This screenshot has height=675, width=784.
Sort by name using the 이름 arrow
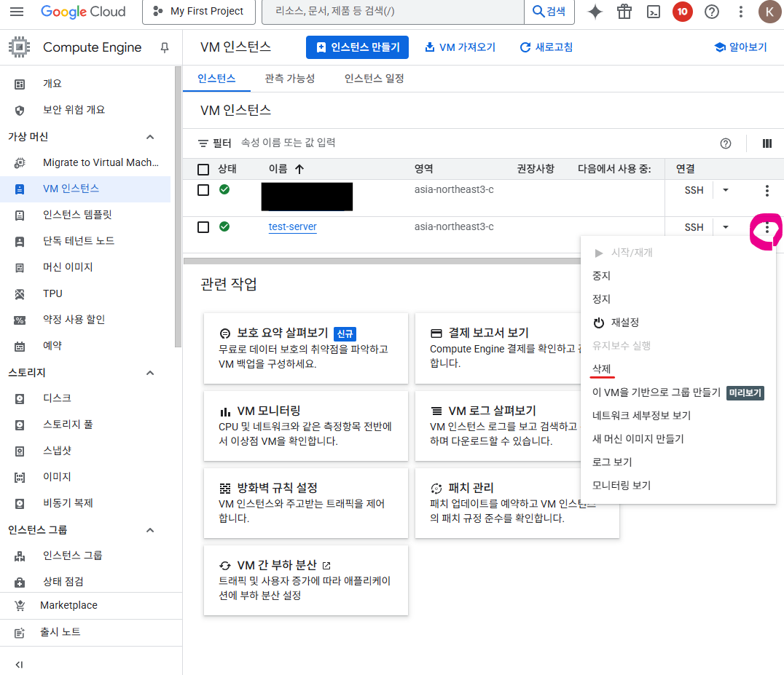[x=299, y=170]
